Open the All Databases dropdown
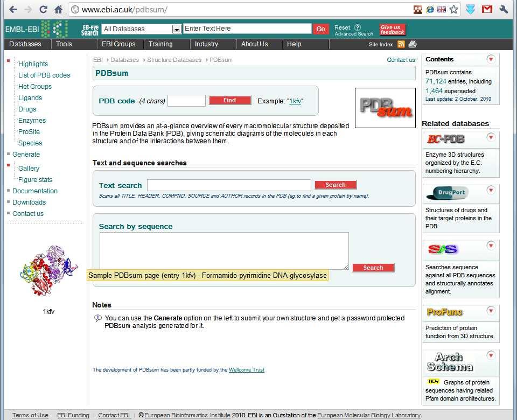The image size is (517, 420). coord(142,29)
